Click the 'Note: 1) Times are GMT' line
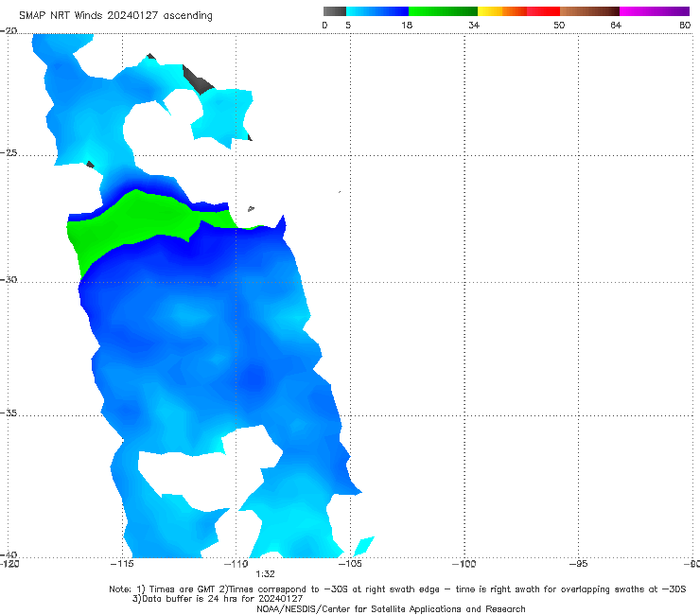700x615 pixels. point(397,589)
